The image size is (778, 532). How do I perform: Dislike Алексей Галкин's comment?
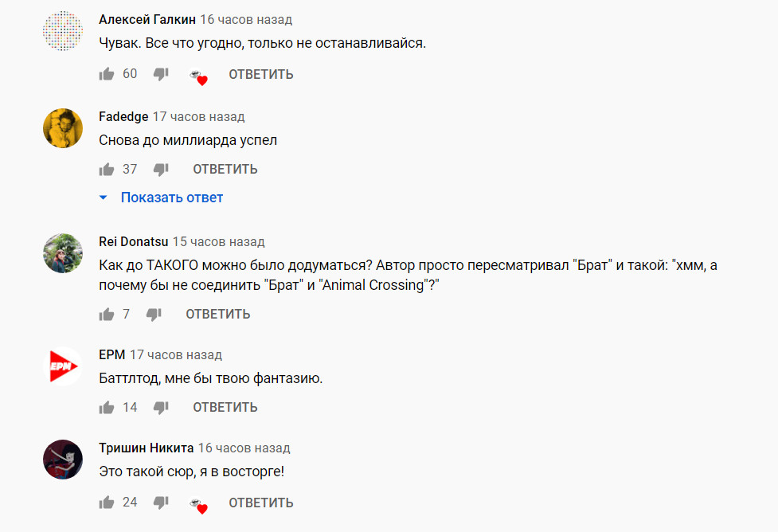pos(161,74)
